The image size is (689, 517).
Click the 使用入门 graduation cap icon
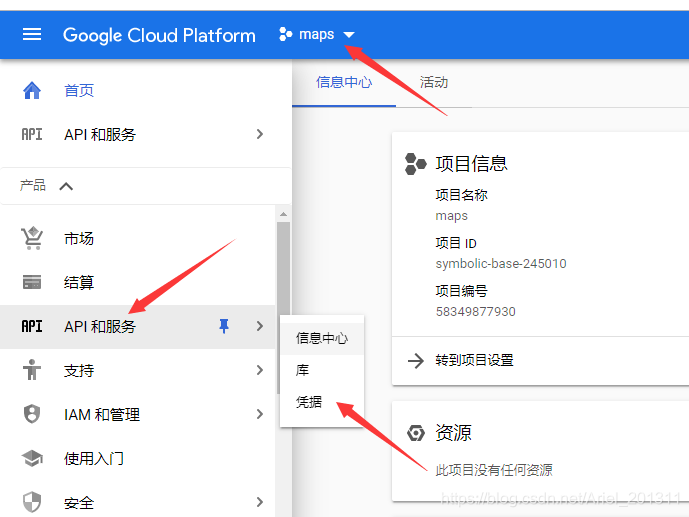[x=32, y=458]
